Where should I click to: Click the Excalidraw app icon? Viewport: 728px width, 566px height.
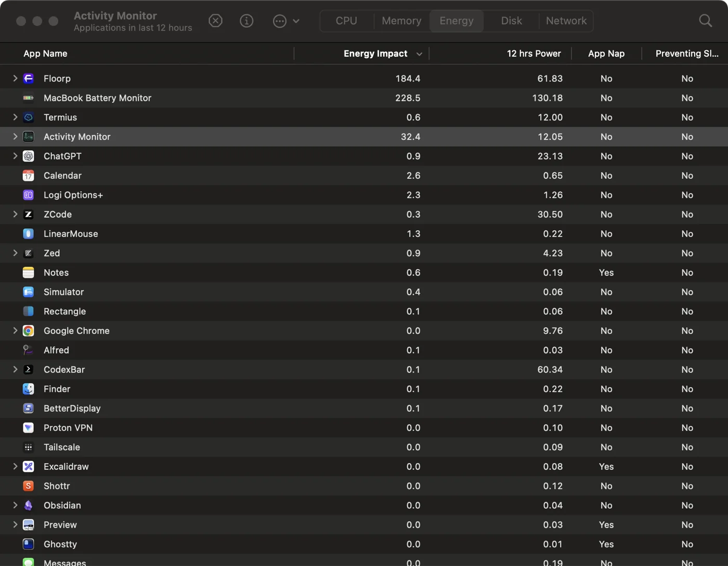(29, 467)
